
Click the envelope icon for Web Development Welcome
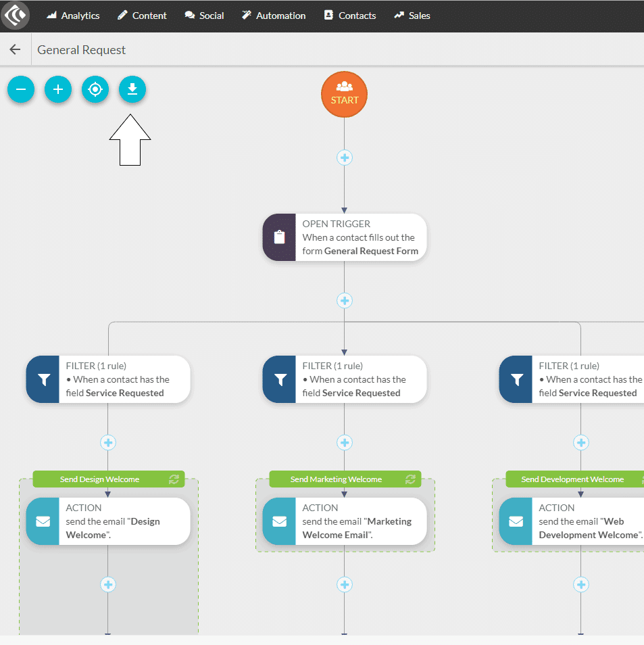516,521
